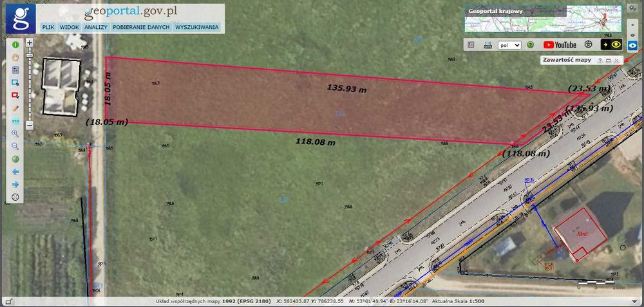The image size is (644, 307).
Task: Click the zoom slider handle
Action: [x=30, y=55]
